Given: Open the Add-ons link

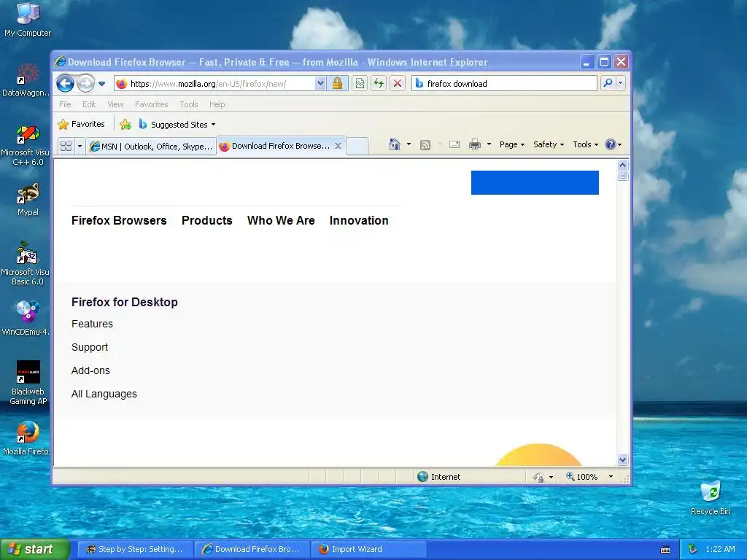Looking at the screenshot, I should 90,370.
